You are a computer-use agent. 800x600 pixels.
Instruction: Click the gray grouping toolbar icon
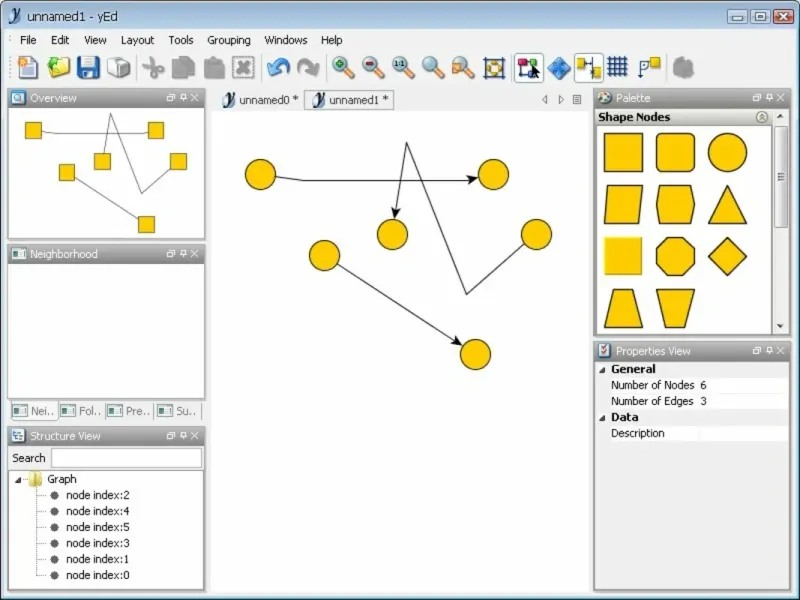point(683,67)
